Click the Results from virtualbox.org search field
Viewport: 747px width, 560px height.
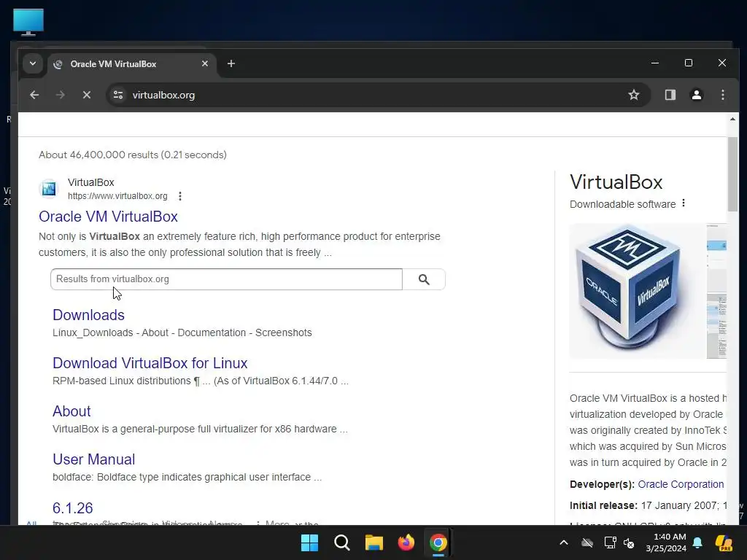coord(226,279)
